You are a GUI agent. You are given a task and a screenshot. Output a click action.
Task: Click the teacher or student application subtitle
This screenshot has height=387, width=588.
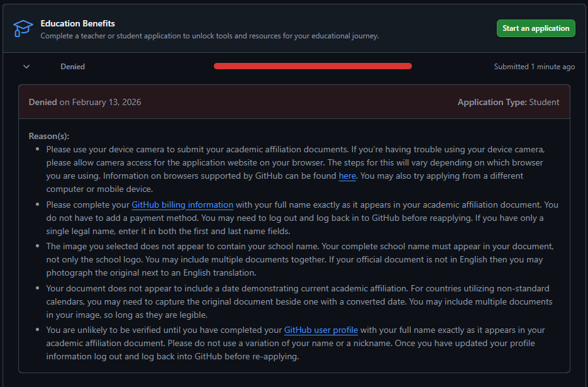point(209,36)
